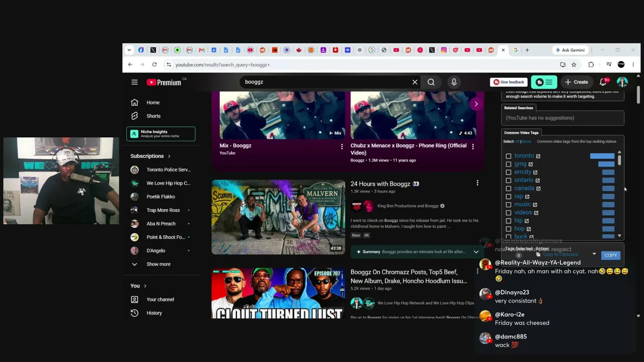Check the videos tag checkbox
This screenshot has height=362, width=644.
(x=508, y=213)
